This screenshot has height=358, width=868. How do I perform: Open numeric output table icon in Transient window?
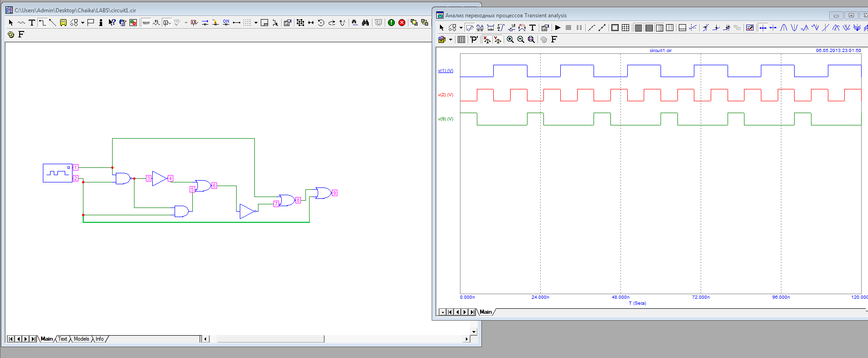pos(461,40)
